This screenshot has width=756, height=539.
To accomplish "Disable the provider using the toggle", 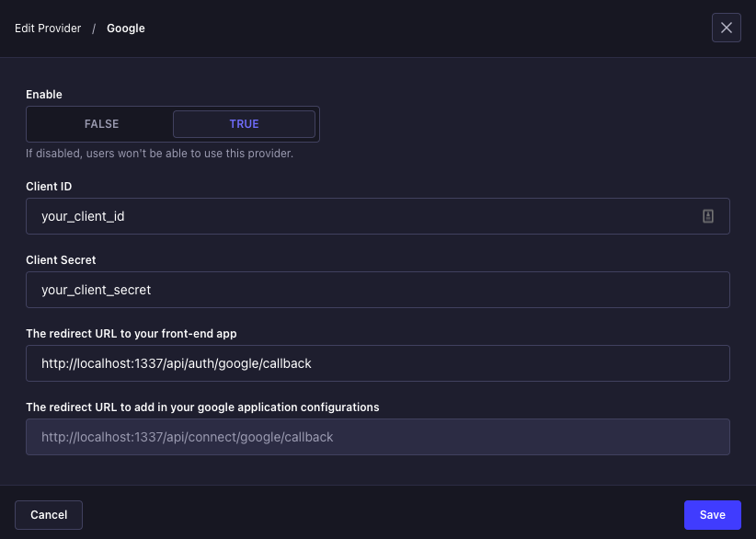I will (100, 123).
